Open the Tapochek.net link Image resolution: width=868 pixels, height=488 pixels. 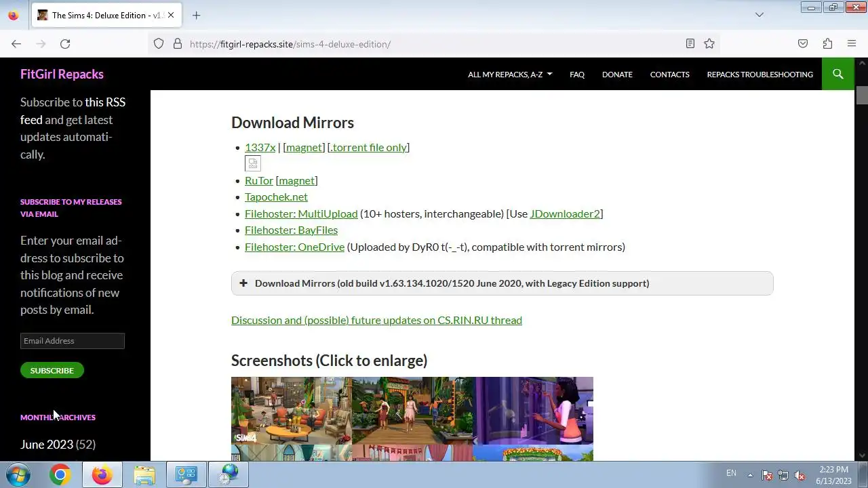pyautogui.click(x=276, y=197)
